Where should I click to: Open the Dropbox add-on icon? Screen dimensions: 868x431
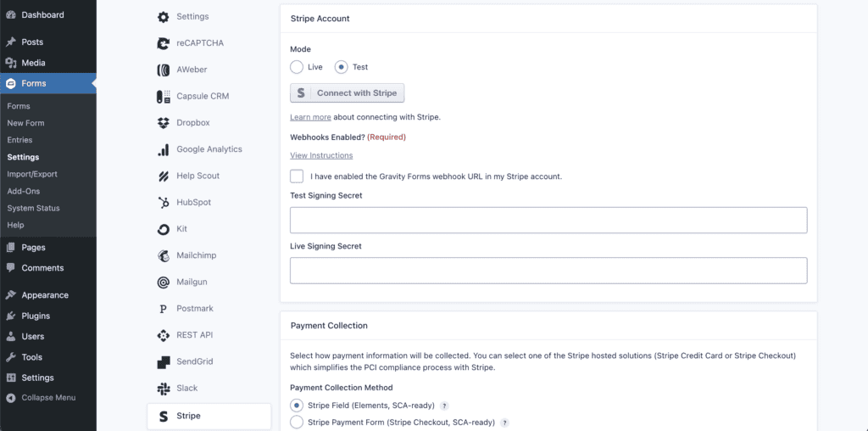pos(164,123)
